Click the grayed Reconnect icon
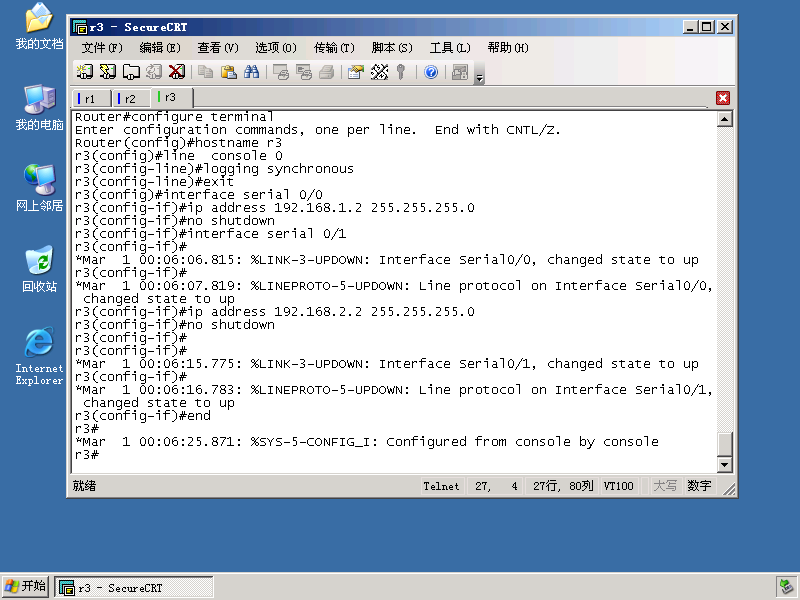Screen dimensions: 800x600 pos(154,72)
